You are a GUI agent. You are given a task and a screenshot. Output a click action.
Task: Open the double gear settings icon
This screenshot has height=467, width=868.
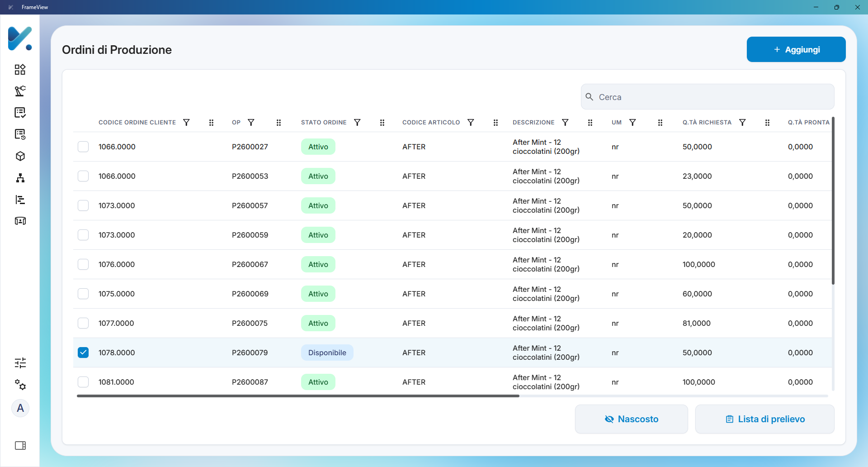[20, 385]
